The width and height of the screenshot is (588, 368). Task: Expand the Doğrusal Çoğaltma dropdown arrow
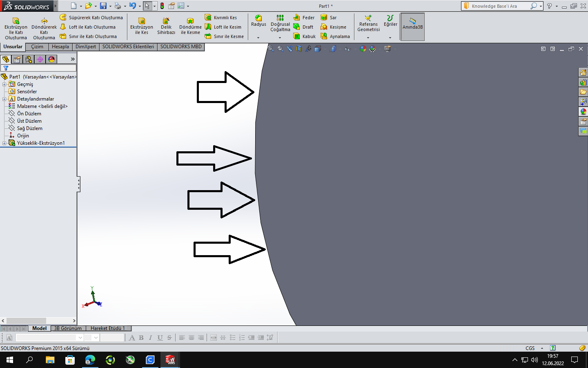(x=280, y=38)
